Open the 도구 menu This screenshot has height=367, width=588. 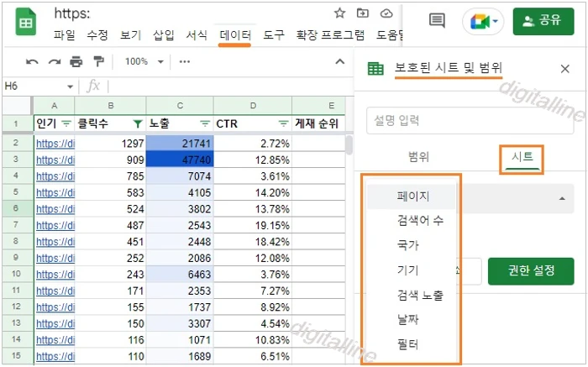[x=273, y=35]
